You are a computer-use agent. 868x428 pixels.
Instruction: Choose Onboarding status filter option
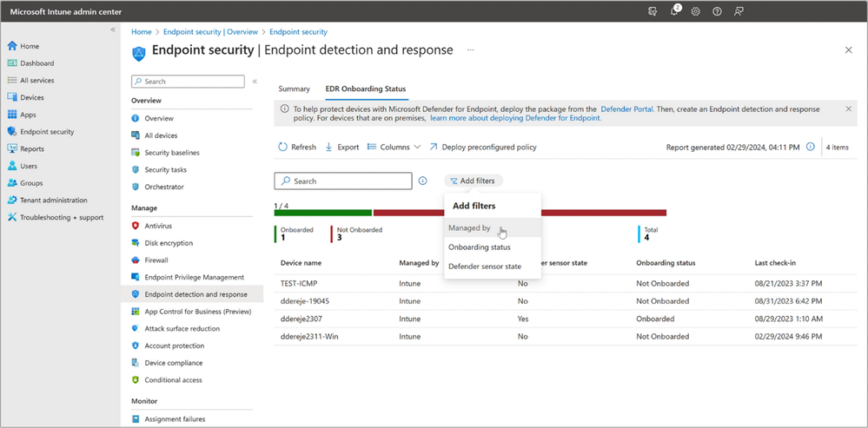pos(492,247)
